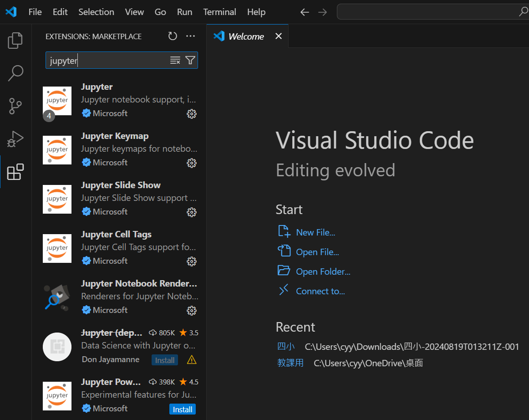The image size is (529, 420).
Task: Select the Jupyter Notebook Renderers extension title
Action: 139,283
